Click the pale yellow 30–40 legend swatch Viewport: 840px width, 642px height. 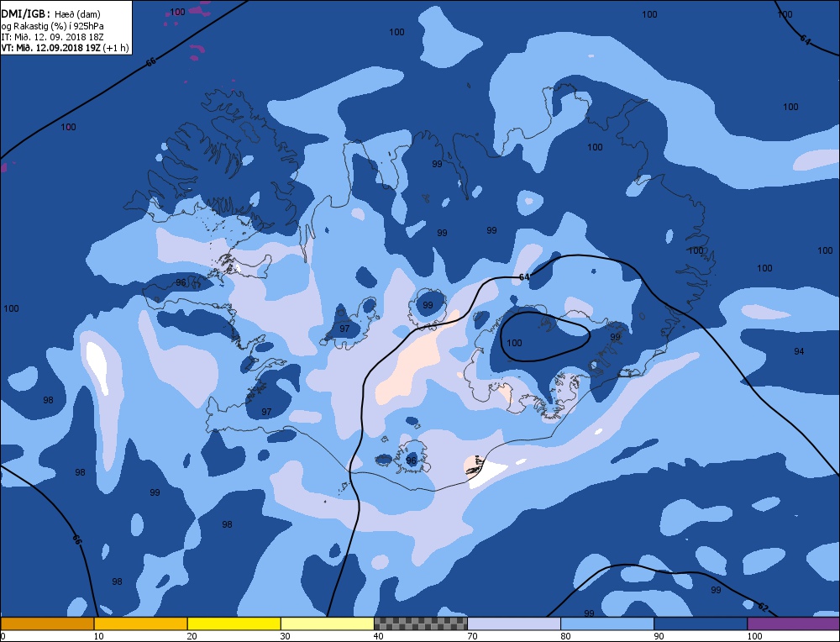click(328, 624)
